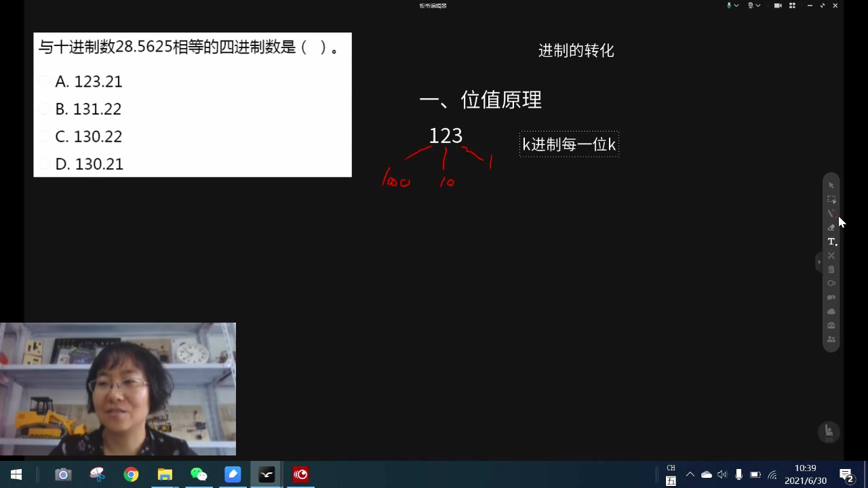Select the eraser tool

click(x=831, y=227)
